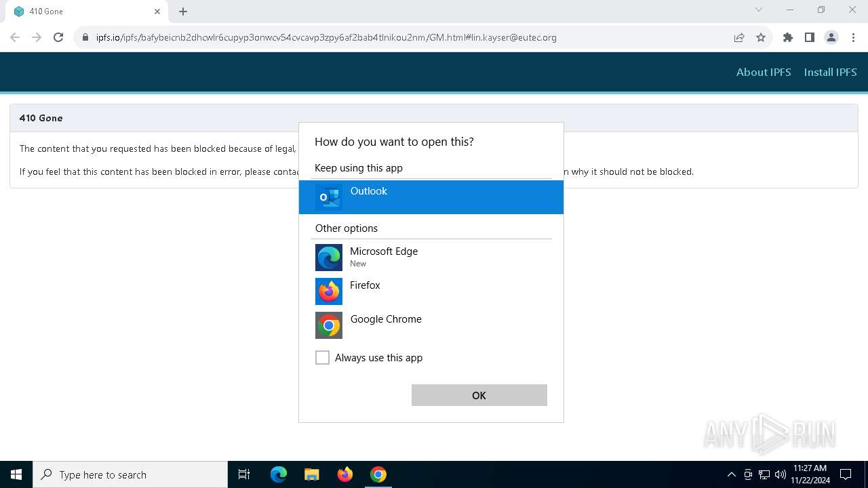Open Chrome's three-dot menu
Viewport: 868px width, 488px height.
(852, 37)
